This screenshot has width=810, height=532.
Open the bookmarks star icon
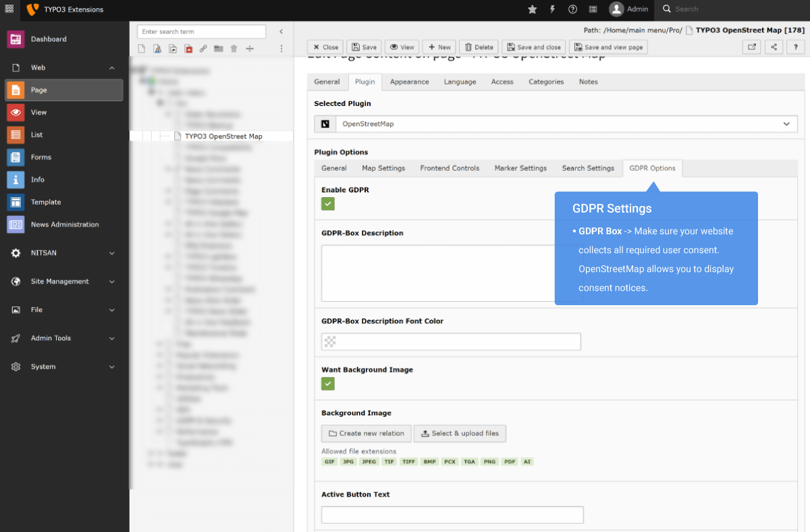click(x=532, y=9)
